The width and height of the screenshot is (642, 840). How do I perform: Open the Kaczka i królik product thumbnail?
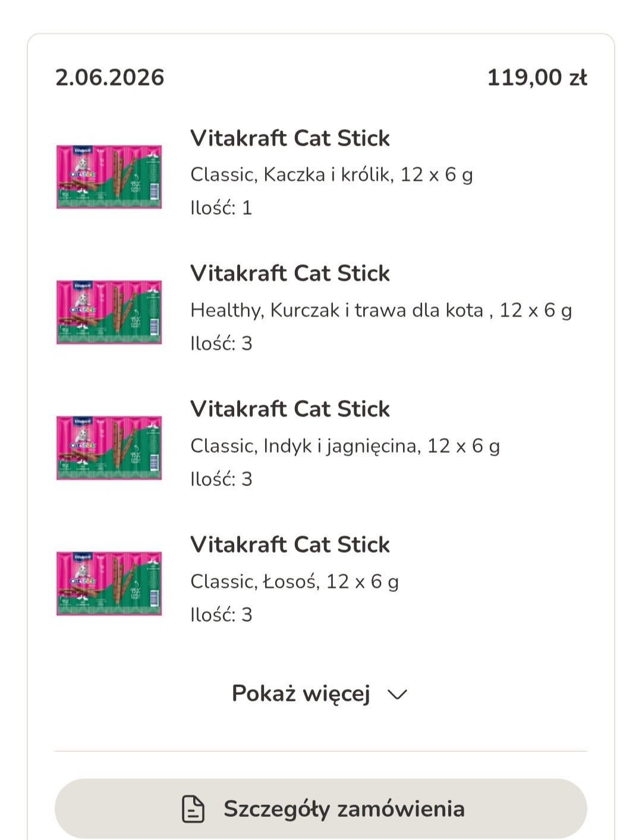pyautogui.click(x=109, y=176)
